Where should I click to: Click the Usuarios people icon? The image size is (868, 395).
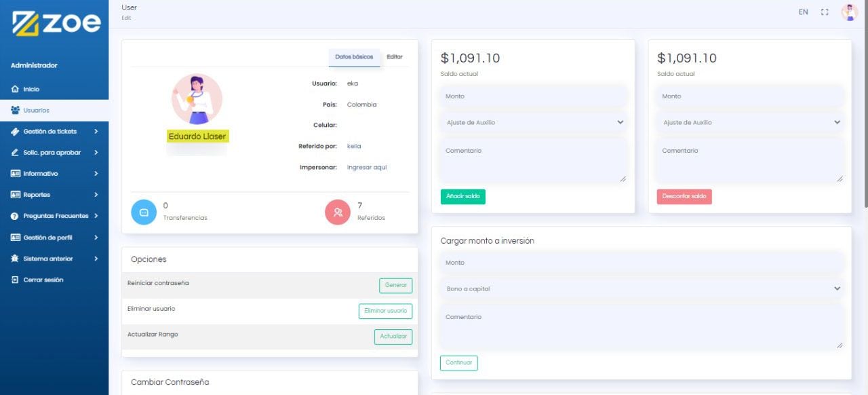(x=15, y=110)
